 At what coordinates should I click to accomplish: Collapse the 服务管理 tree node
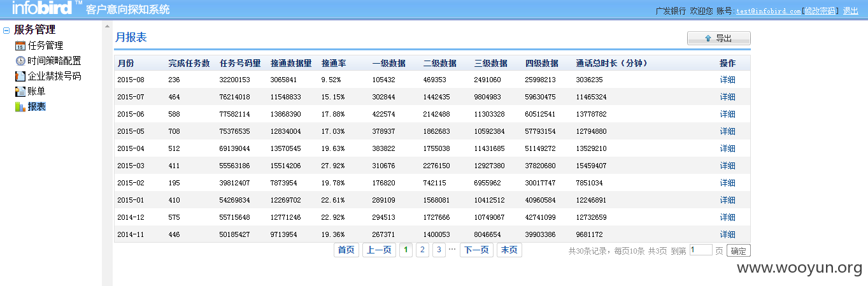tap(6, 30)
